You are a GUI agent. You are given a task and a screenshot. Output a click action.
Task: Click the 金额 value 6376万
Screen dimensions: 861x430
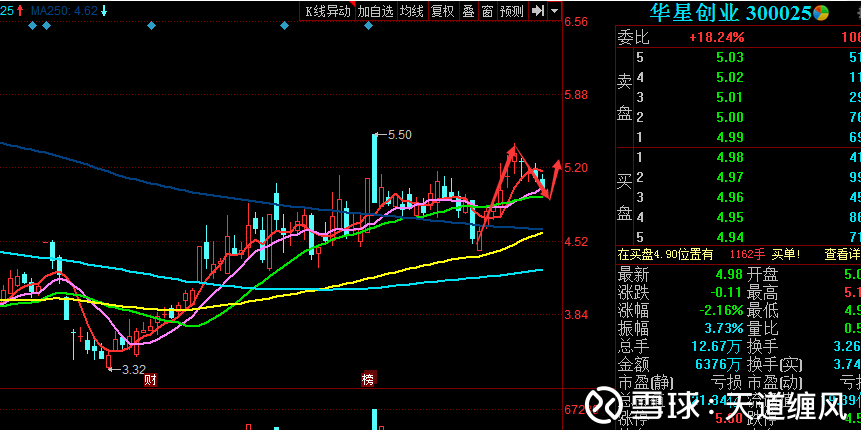(x=719, y=364)
